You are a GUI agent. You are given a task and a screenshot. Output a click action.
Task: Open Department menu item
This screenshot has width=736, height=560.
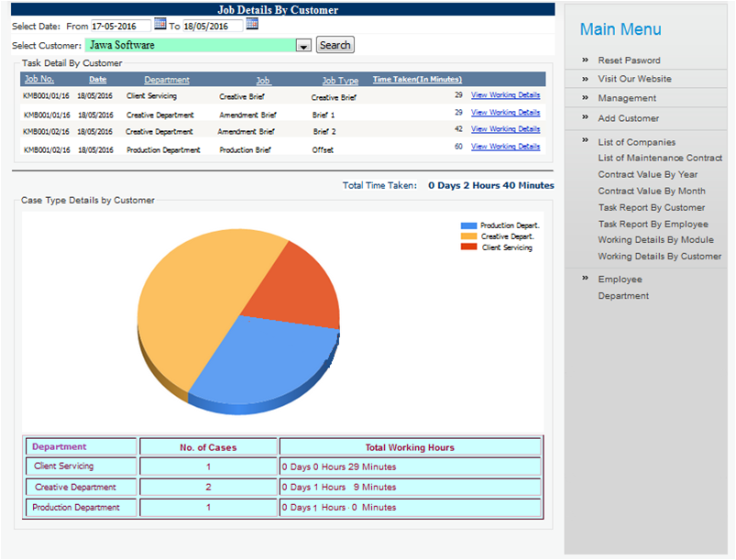coord(623,296)
